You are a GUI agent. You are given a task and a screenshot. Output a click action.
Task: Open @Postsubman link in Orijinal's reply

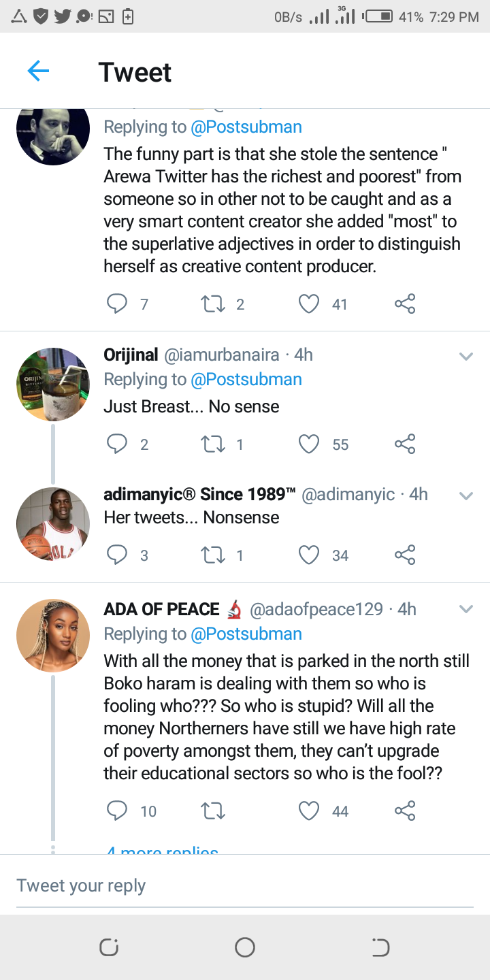[246, 379]
